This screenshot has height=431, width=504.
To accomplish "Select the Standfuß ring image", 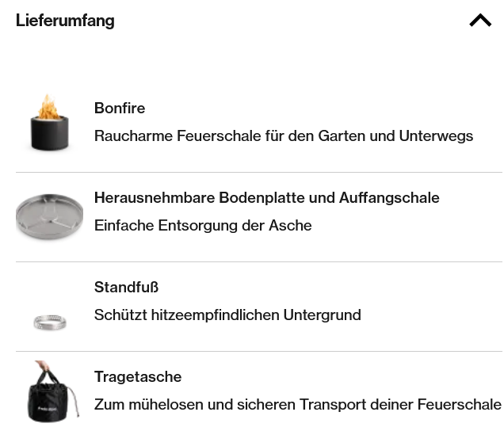I will click(50, 322).
